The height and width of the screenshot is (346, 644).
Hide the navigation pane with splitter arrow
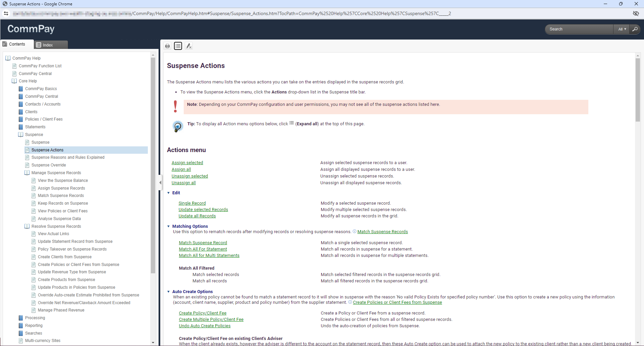[160, 183]
